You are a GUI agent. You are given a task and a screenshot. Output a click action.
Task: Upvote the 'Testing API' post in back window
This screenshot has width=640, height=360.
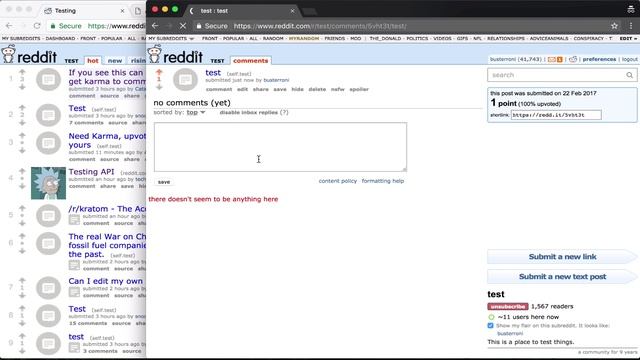pyautogui.click(x=22, y=171)
